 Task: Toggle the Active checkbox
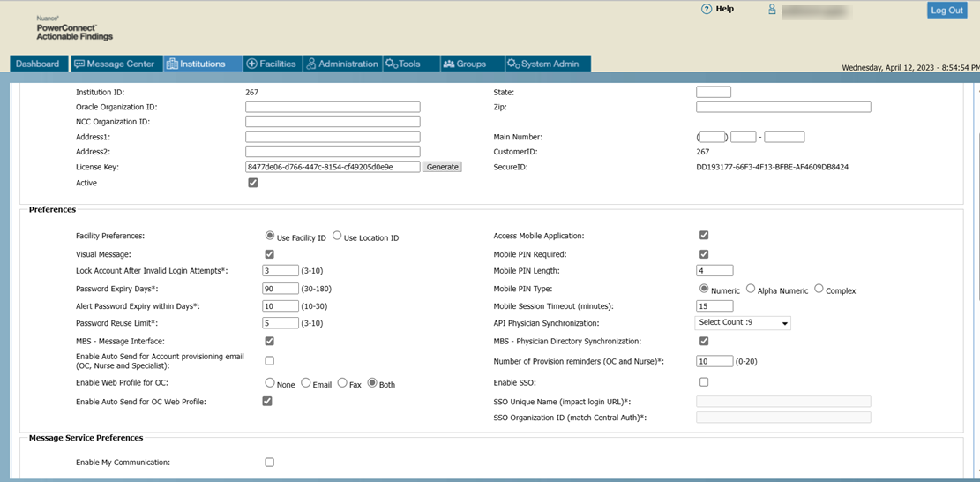(x=253, y=183)
